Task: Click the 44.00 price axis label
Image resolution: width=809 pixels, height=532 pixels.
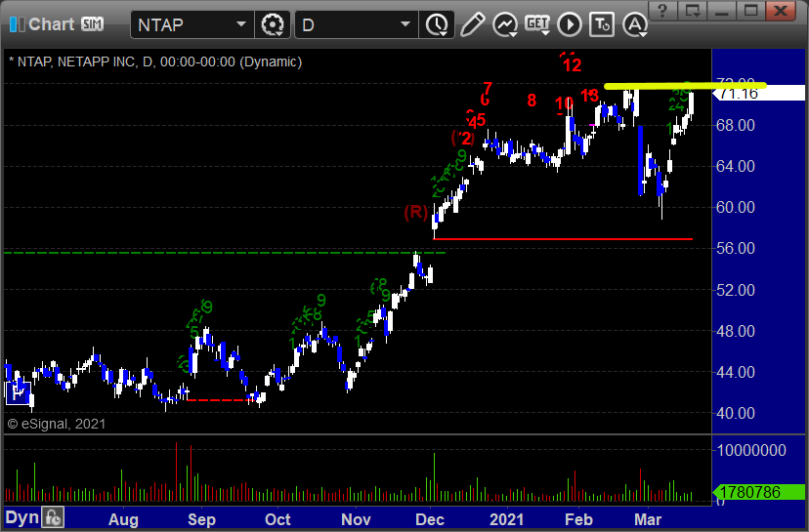Action: point(735,372)
